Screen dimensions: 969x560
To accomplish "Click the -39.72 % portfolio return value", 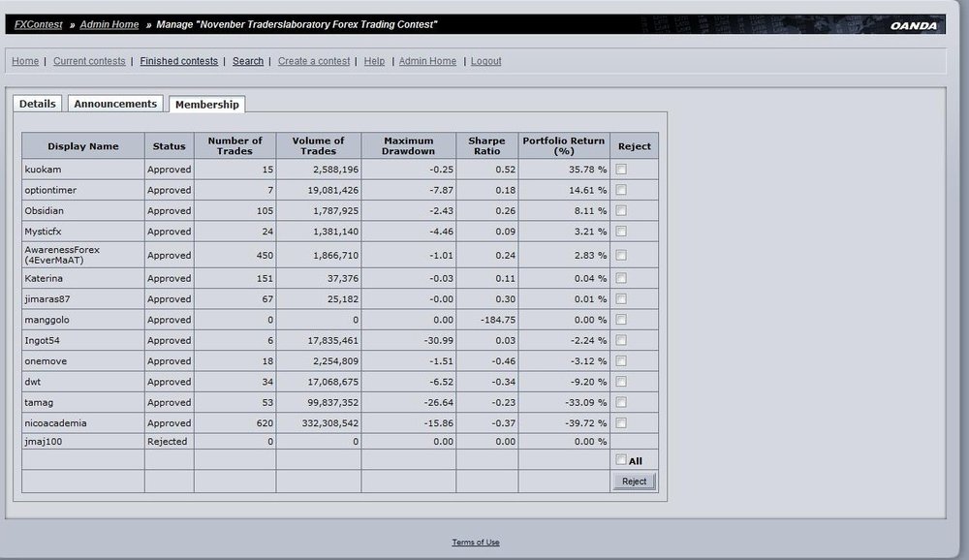I will coord(586,423).
